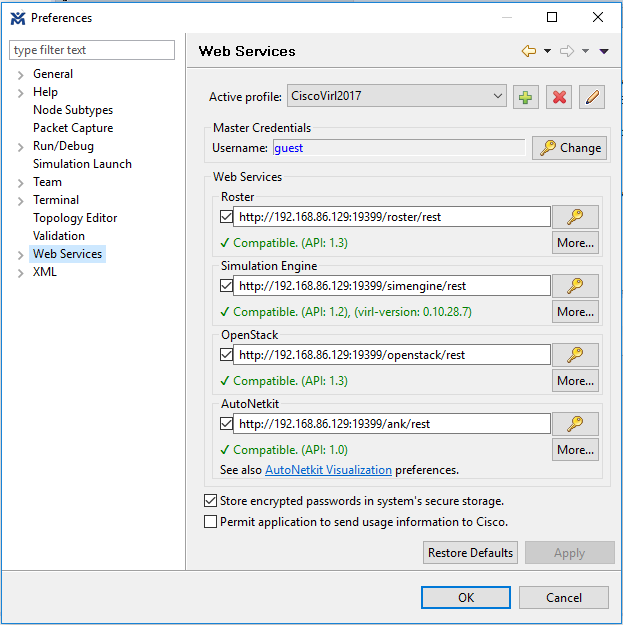Select Packet Capture preferences page
Viewport: 623px width, 625px height.
pos(73,128)
